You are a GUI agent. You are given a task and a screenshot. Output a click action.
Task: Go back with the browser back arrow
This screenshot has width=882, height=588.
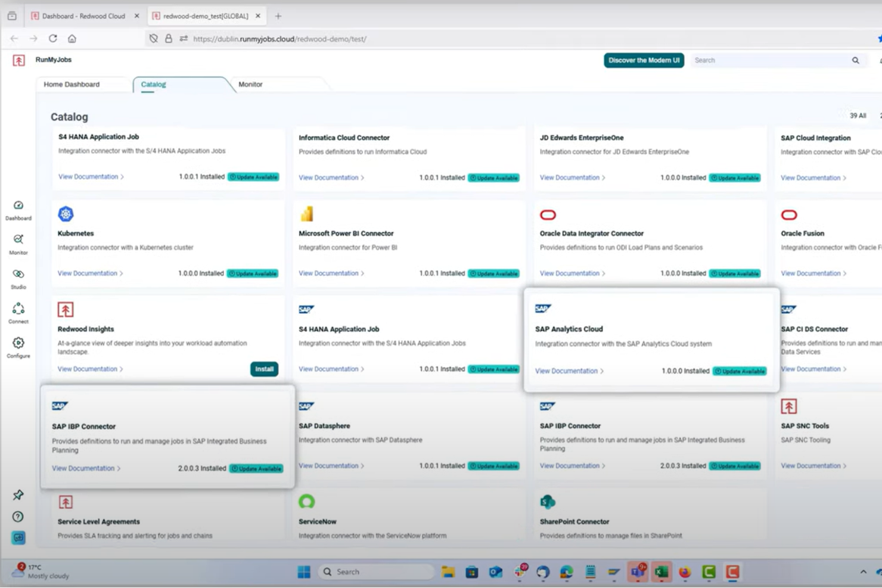coord(14,39)
